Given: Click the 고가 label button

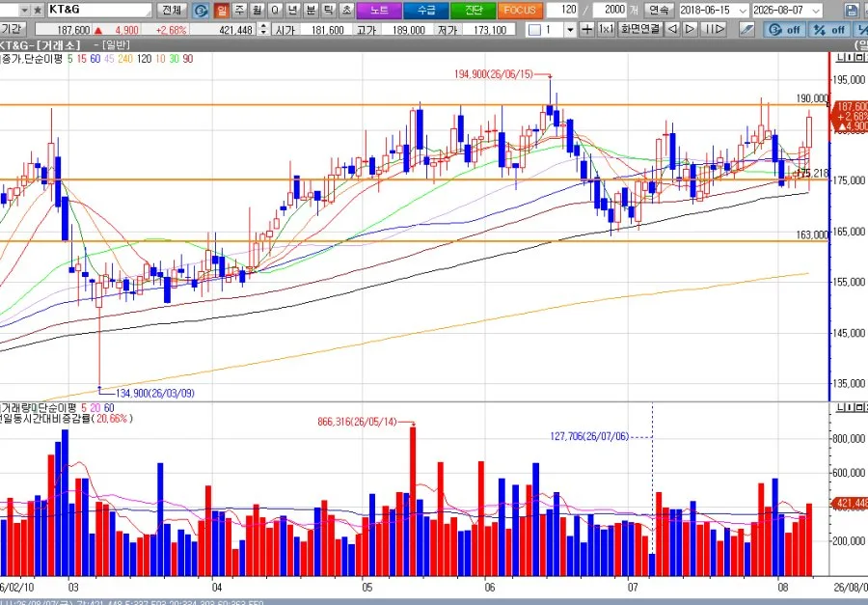Looking at the screenshot, I should [366, 29].
